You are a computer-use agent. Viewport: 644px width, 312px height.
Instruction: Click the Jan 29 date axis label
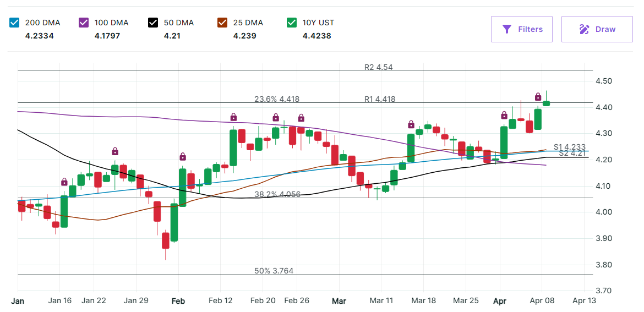(136, 300)
